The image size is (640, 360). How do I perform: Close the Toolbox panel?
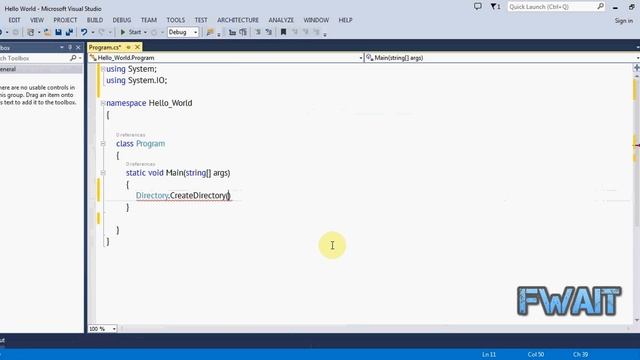click(78, 47)
